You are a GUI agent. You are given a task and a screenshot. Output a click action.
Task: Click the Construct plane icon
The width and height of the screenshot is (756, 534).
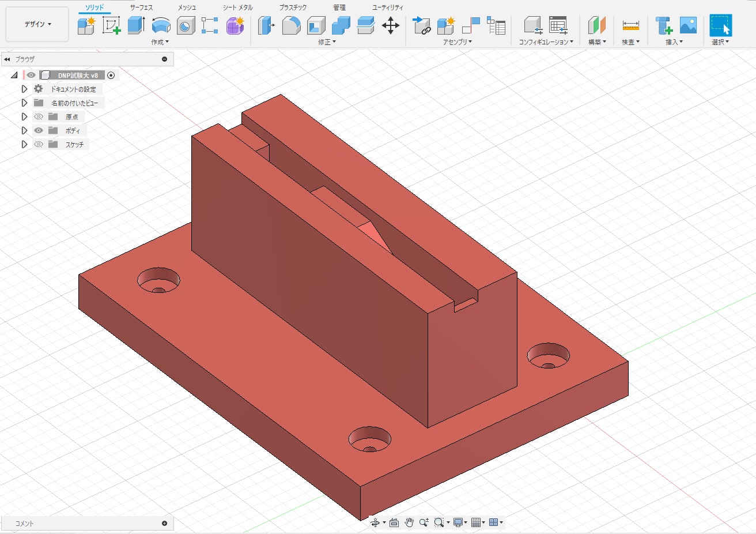[597, 25]
